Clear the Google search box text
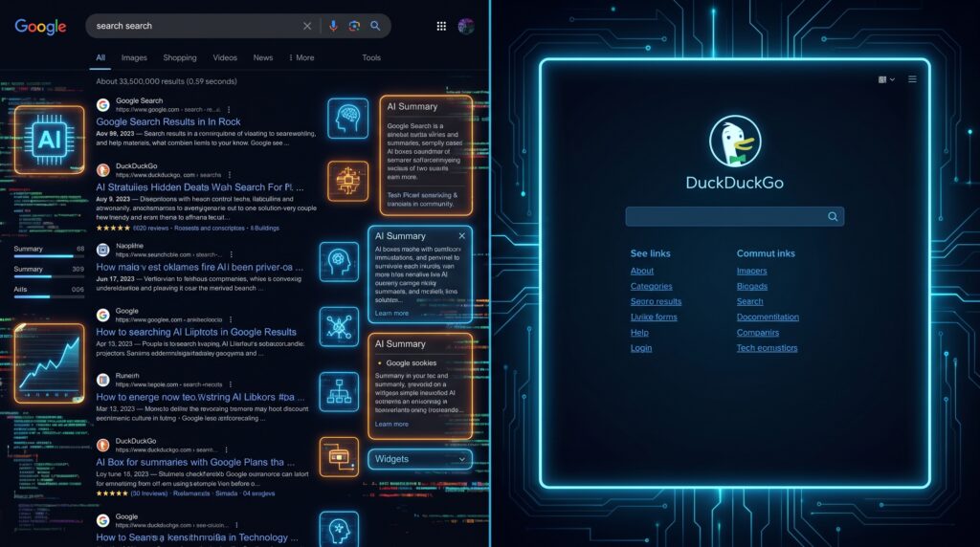Viewport: 980px width, 547px height. tap(307, 26)
